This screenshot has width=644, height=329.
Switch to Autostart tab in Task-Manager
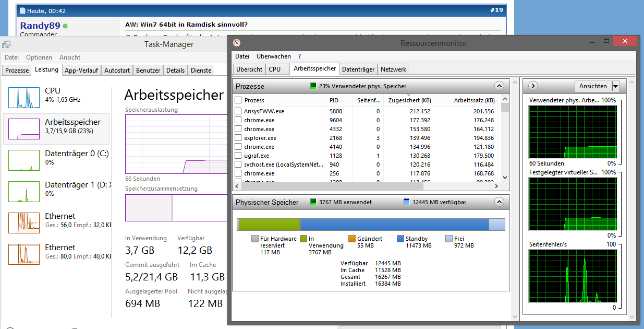click(117, 70)
